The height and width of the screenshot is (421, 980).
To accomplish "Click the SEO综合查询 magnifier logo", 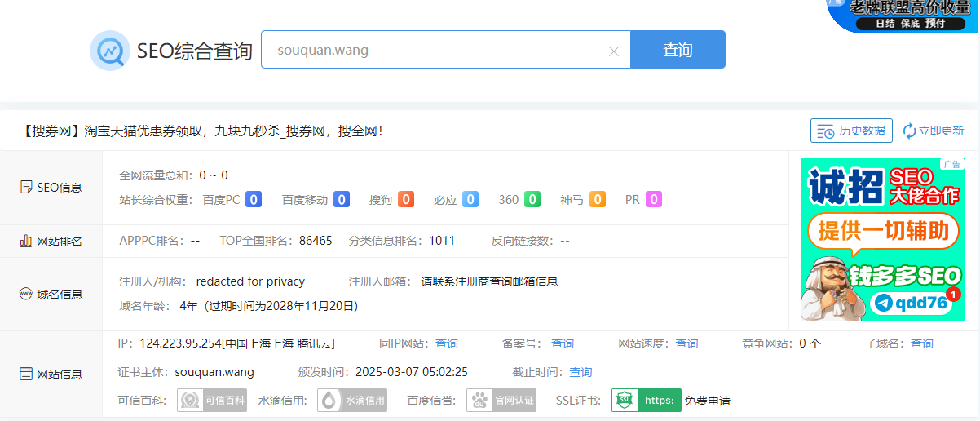I will [x=110, y=51].
